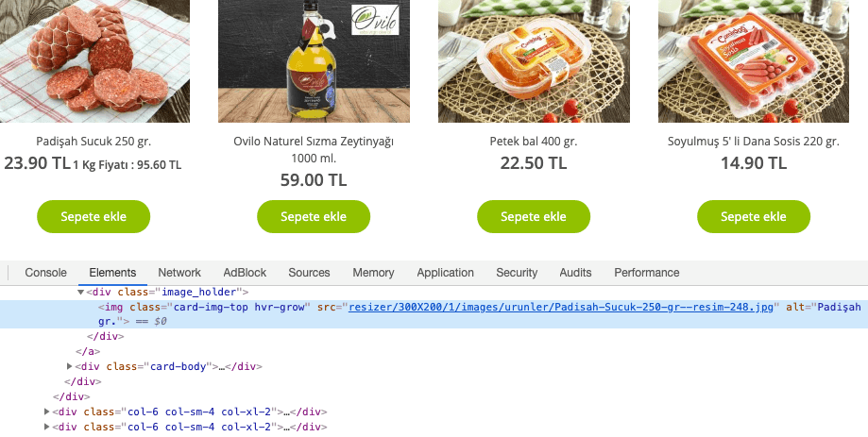Open the Padişah Sucuk product image
The image size is (868, 437).
click(94, 60)
